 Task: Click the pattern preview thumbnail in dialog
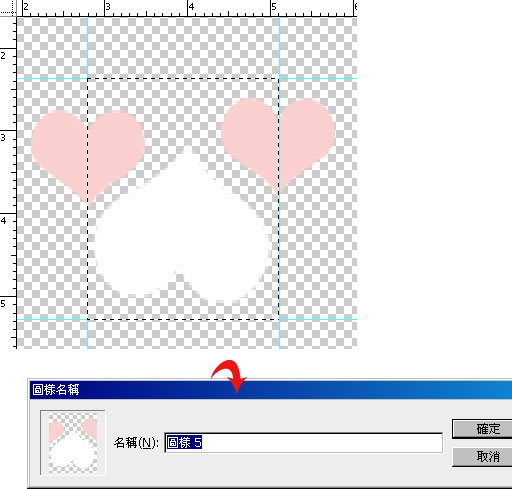pos(73,442)
